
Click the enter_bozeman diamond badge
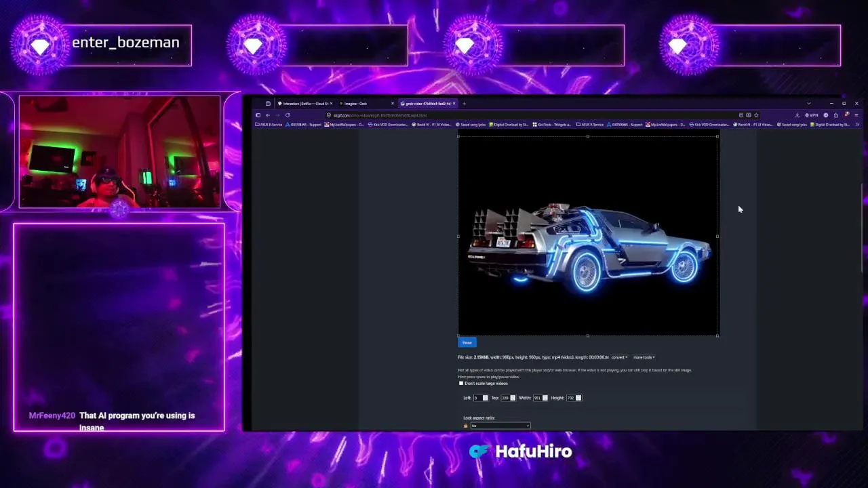pyautogui.click(x=40, y=46)
